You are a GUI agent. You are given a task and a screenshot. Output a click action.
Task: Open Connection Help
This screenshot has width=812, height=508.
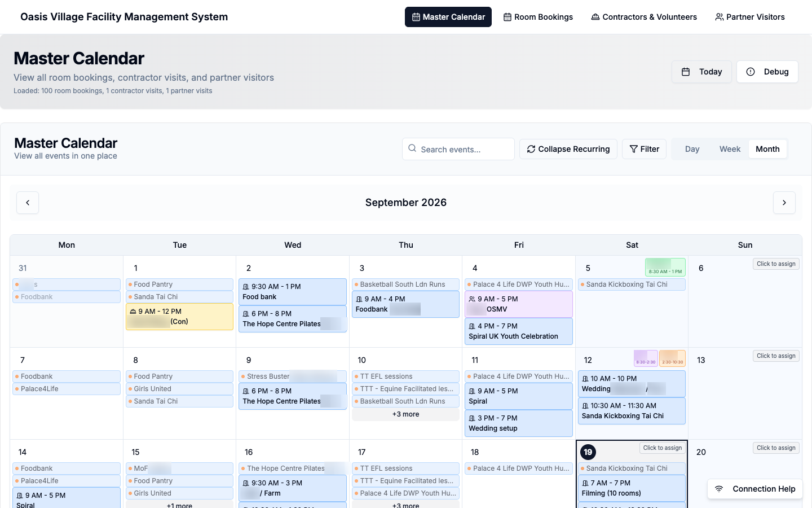755,489
